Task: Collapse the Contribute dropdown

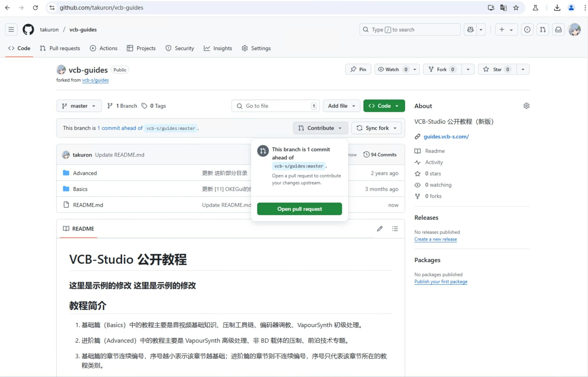Action: pos(320,128)
